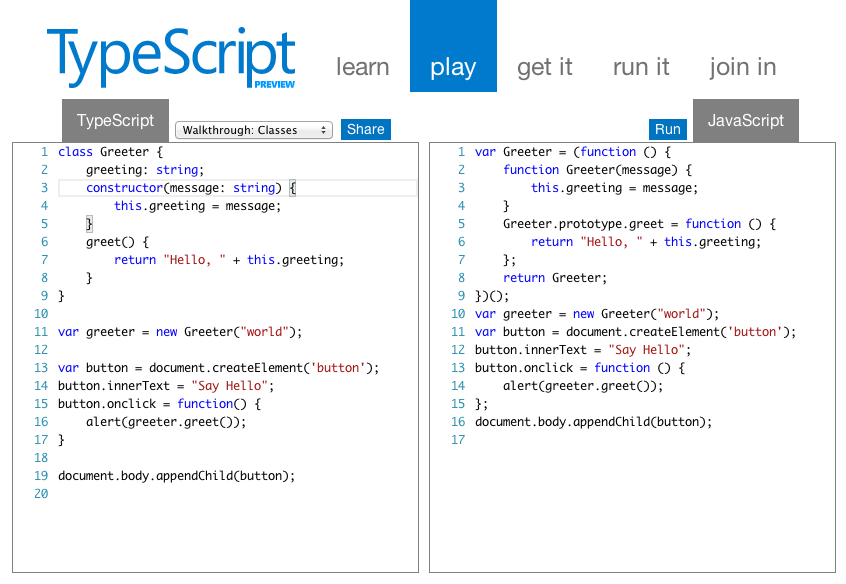Run the compiled code
This screenshot has height=584, width=846.
pos(667,130)
